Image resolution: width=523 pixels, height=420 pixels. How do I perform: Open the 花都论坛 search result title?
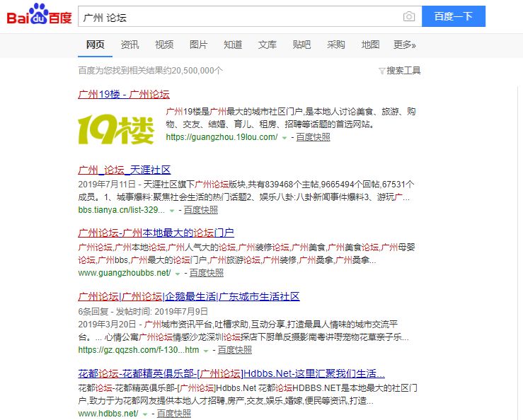click(x=231, y=373)
